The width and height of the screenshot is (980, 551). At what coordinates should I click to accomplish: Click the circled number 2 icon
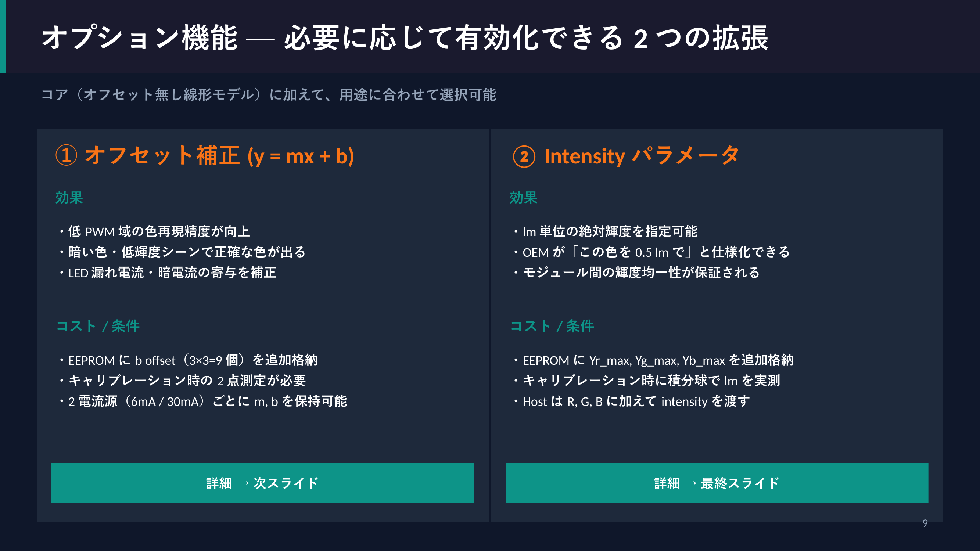pyautogui.click(x=524, y=157)
